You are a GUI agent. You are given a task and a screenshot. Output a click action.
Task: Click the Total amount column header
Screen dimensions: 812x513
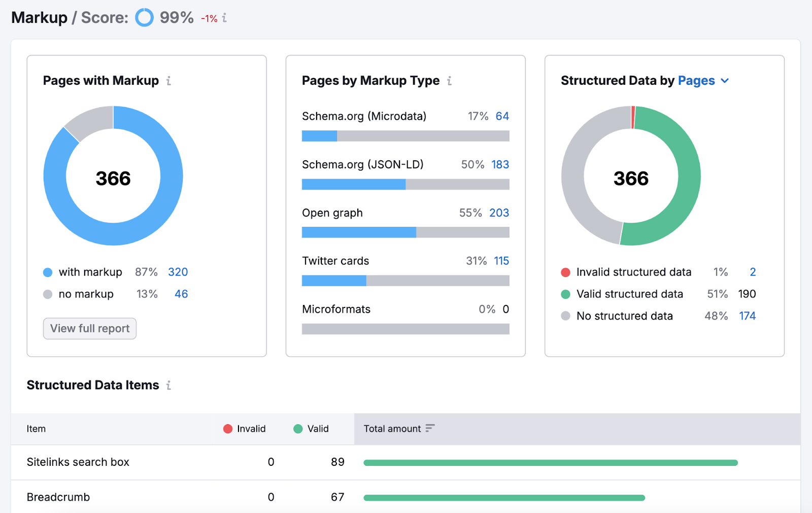coord(577,429)
